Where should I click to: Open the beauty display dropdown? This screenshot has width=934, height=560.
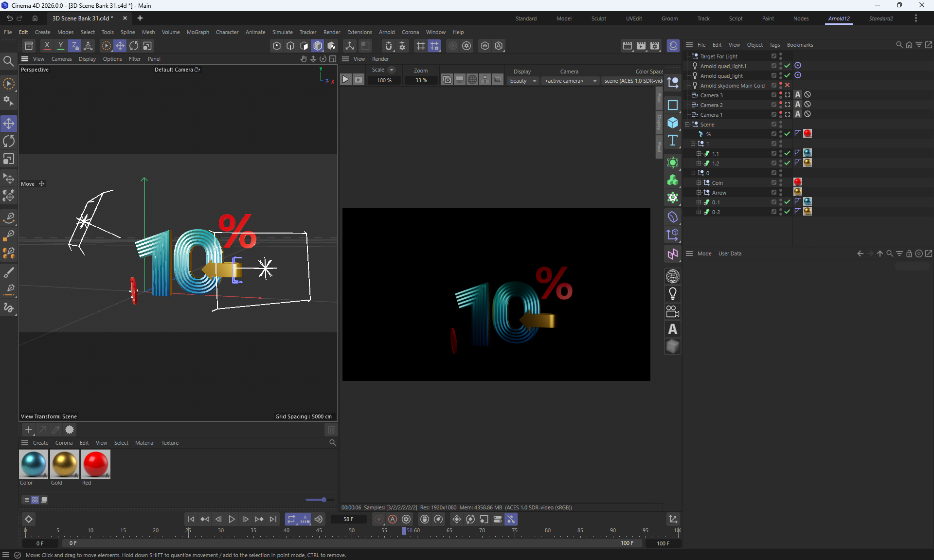(523, 81)
